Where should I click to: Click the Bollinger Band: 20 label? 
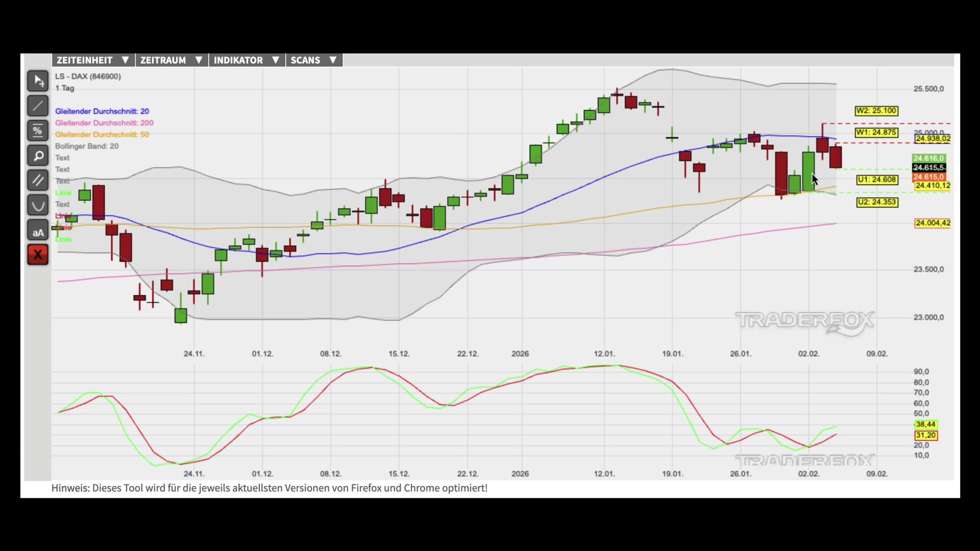click(x=87, y=146)
